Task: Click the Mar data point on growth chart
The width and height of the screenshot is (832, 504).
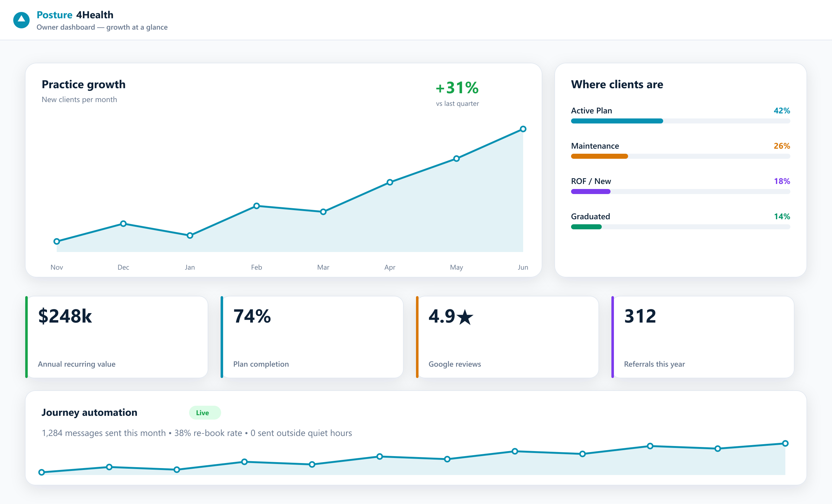Action: [323, 212]
